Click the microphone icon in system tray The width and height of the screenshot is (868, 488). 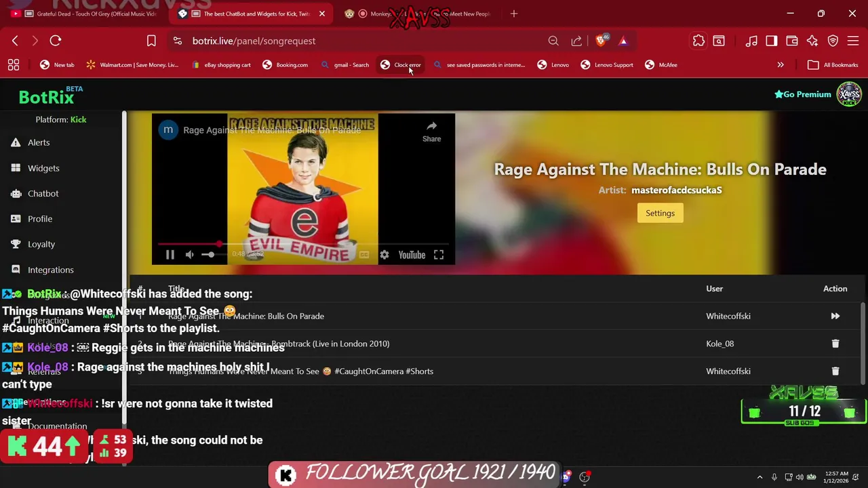pos(774,477)
